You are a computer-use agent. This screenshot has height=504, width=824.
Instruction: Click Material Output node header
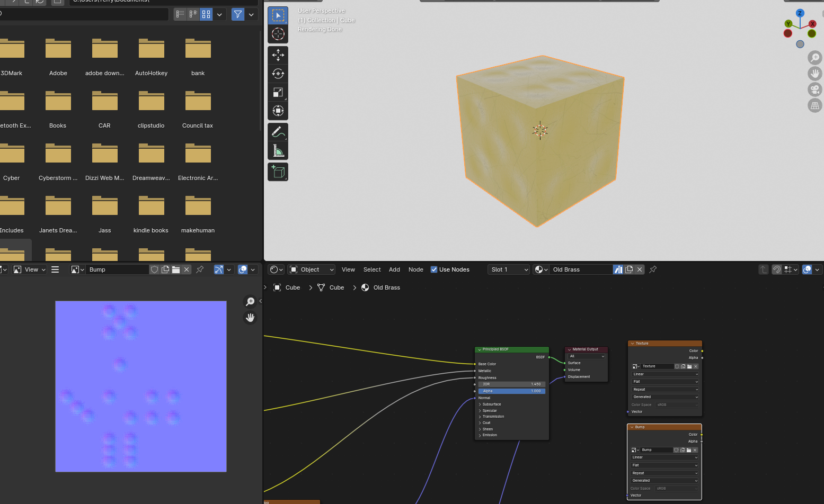click(x=586, y=349)
